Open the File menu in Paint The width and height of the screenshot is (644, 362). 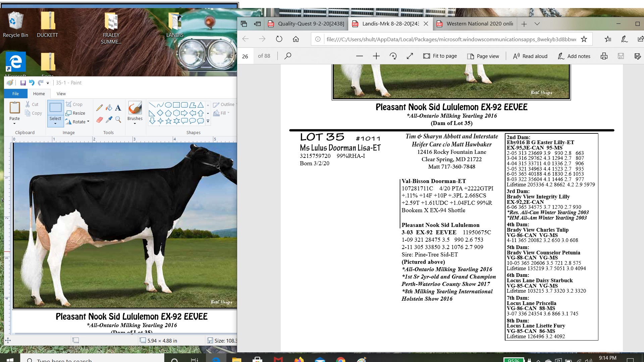[x=15, y=94]
